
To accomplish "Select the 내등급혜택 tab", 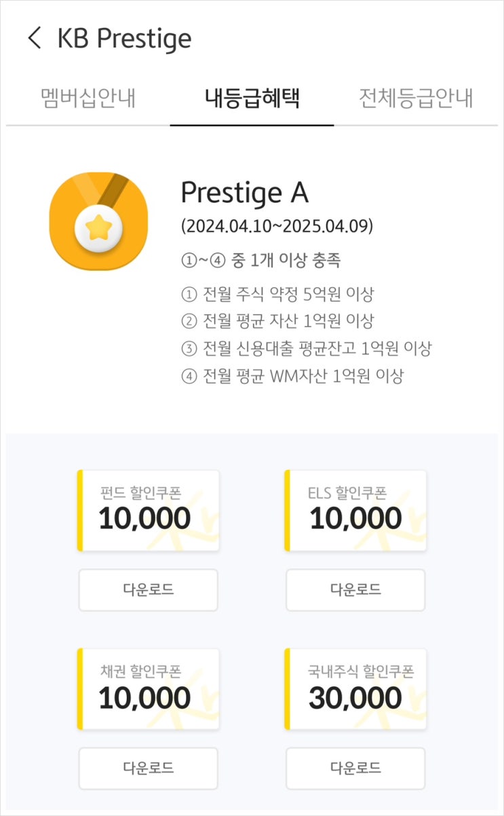I will point(252,98).
